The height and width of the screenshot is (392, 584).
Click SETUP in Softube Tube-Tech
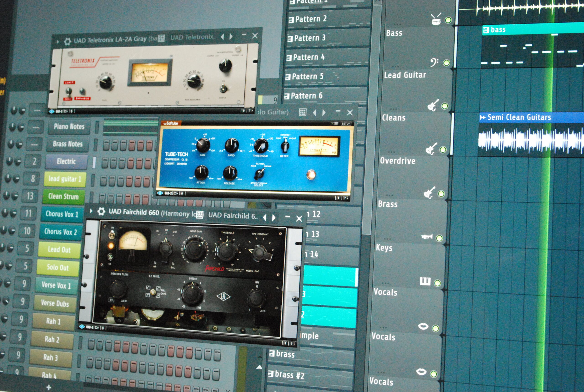click(346, 124)
